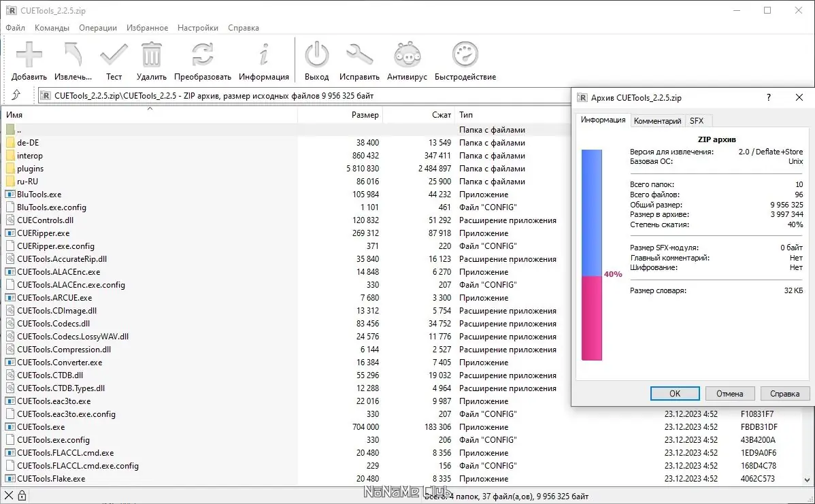The height and width of the screenshot is (504, 815).
Task: Select file CUETools.CTDB.dll
Action: pos(50,375)
